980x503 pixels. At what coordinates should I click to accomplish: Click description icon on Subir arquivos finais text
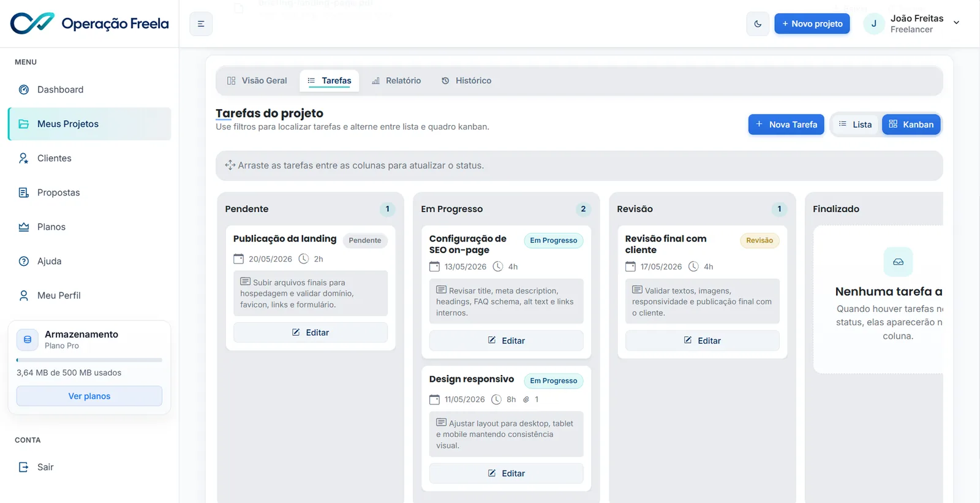(x=246, y=282)
